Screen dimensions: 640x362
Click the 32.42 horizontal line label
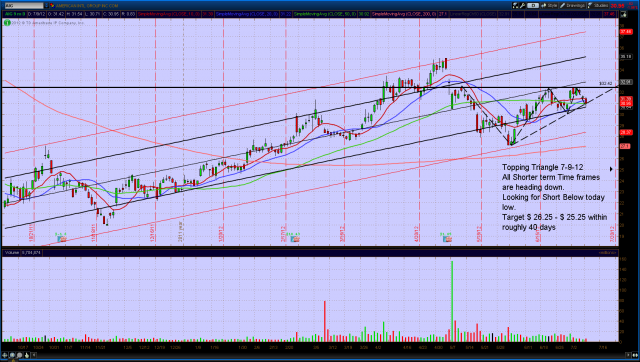(606, 84)
